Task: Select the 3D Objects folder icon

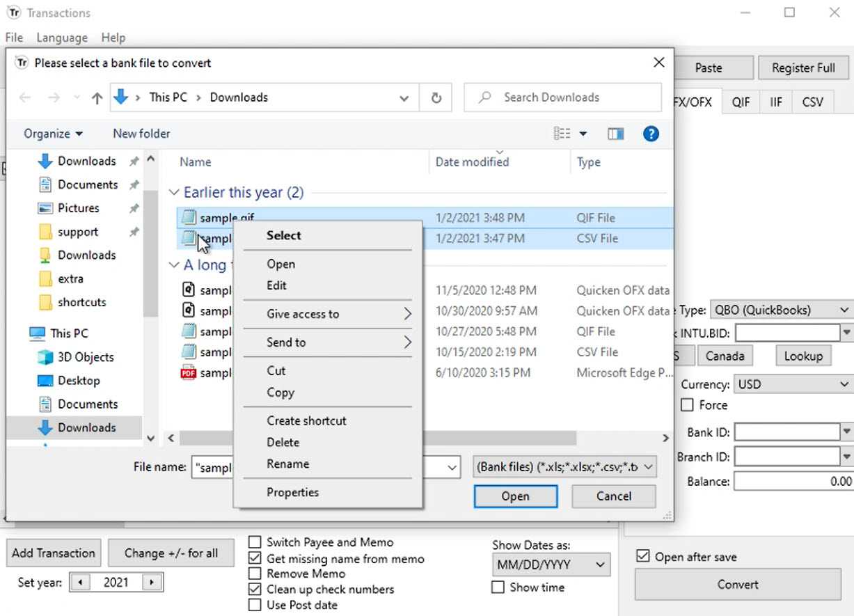Action: [45, 357]
